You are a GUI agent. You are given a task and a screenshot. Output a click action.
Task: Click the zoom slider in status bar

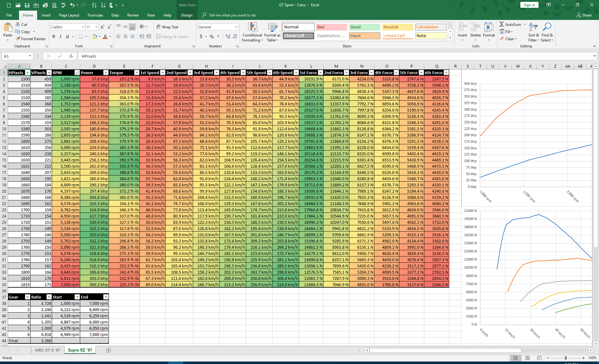[566, 358]
